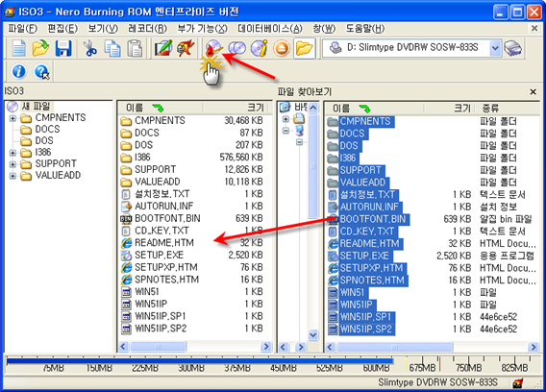Click the blue disc capacity bar
Image resolution: width=546 pixels, height=392 pixels.
[200, 361]
